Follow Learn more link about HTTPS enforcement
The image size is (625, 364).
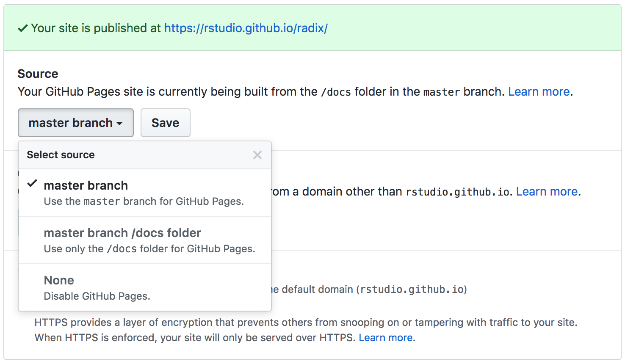385,338
